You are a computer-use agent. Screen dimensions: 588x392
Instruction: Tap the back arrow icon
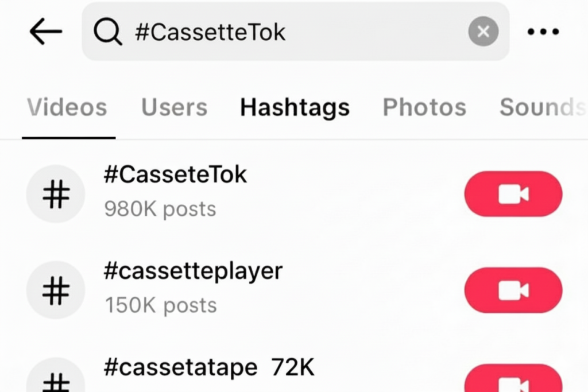(x=45, y=33)
